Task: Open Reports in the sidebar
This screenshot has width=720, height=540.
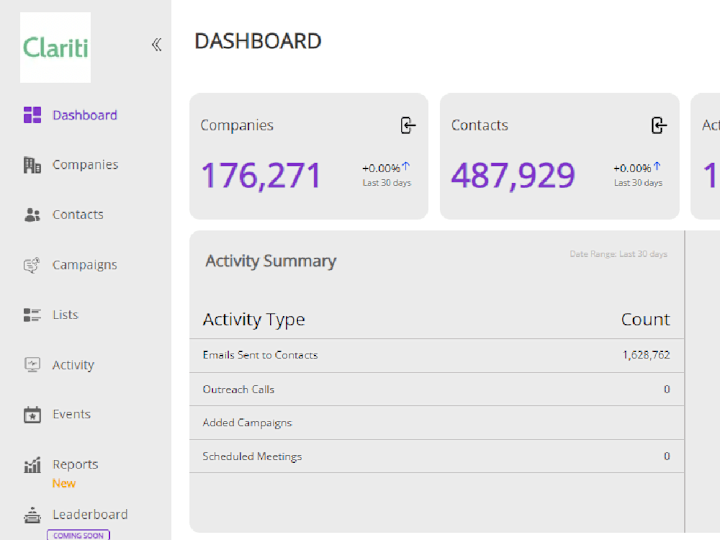Action: [x=75, y=464]
